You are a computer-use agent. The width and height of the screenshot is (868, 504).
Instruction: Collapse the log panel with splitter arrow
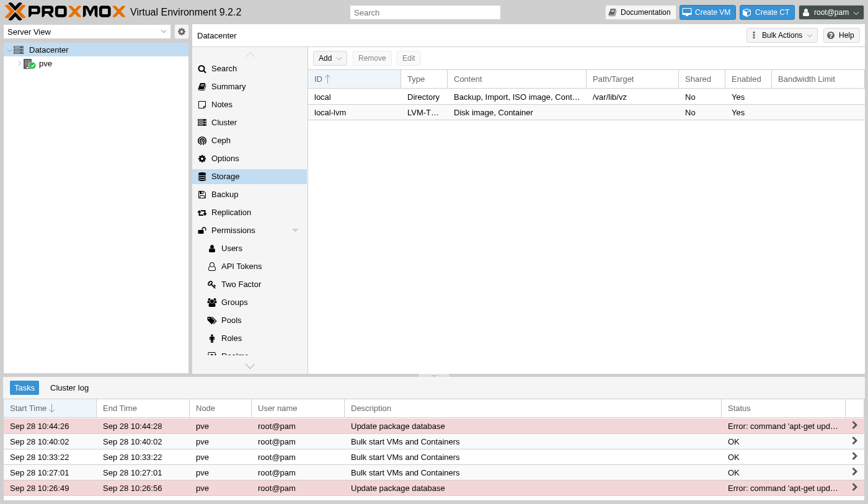[x=434, y=376]
